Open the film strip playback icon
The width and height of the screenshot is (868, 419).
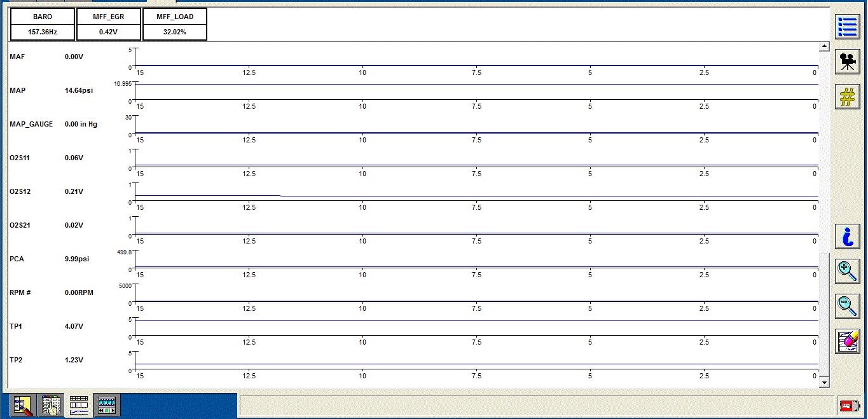pos(107,405)
